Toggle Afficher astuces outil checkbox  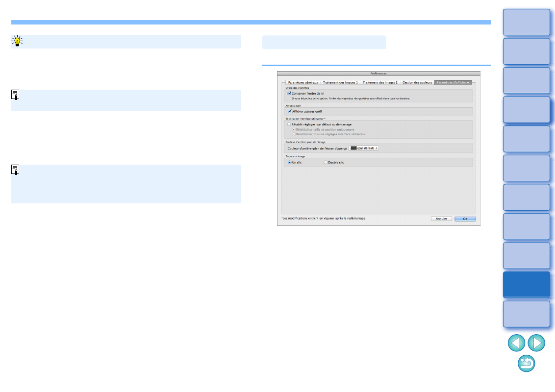pos(290,111)
